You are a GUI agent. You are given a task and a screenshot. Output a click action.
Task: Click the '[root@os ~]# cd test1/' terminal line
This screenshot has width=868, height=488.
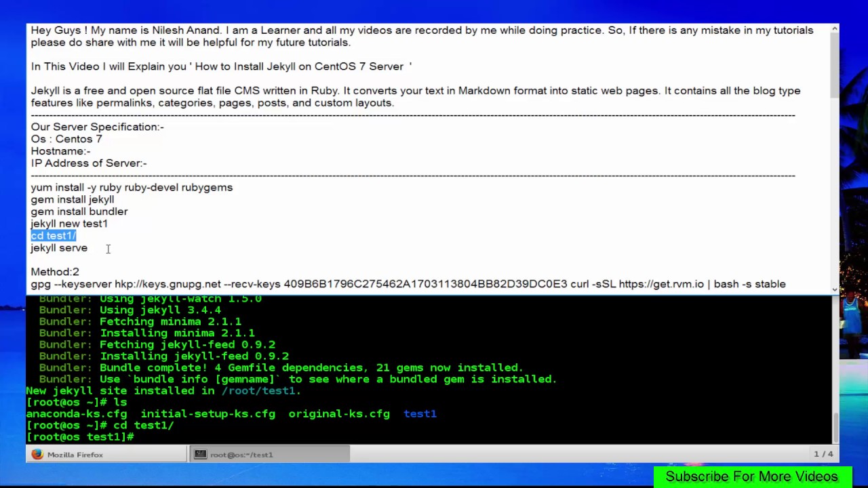click(x=100, y=425)
